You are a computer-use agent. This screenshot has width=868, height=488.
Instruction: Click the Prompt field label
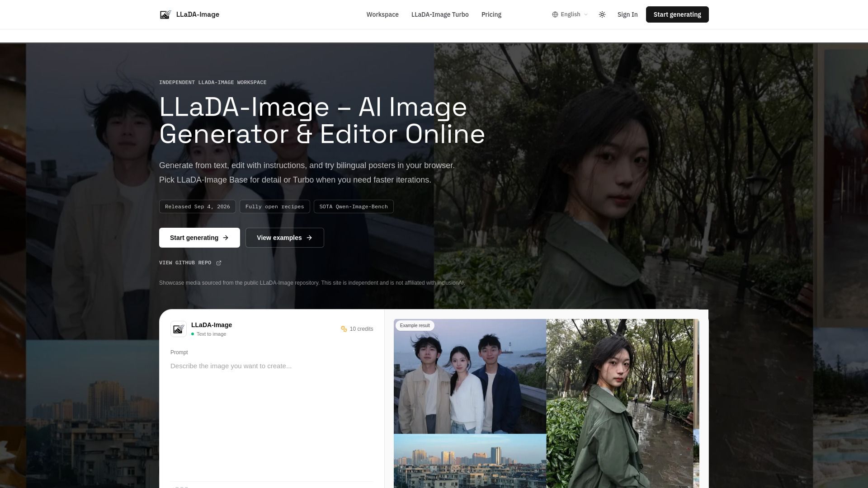pyautogui.click(x=179, y=352)
